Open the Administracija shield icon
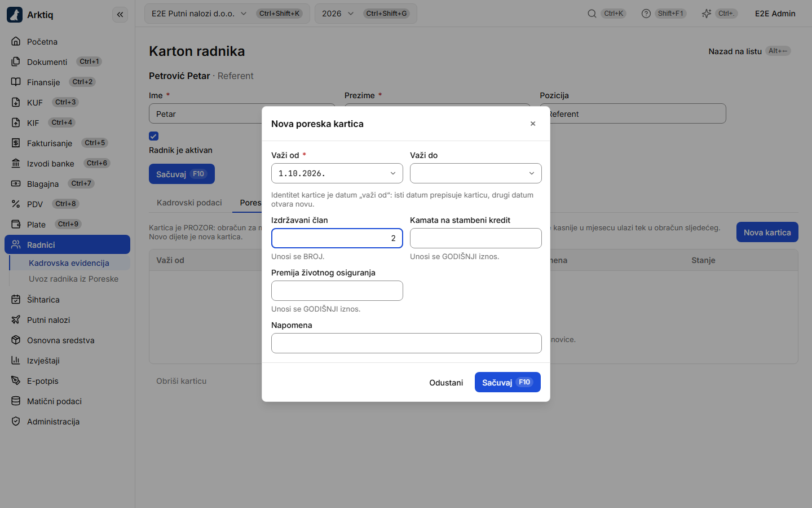812x508 pixels. [x=16, y=421]
